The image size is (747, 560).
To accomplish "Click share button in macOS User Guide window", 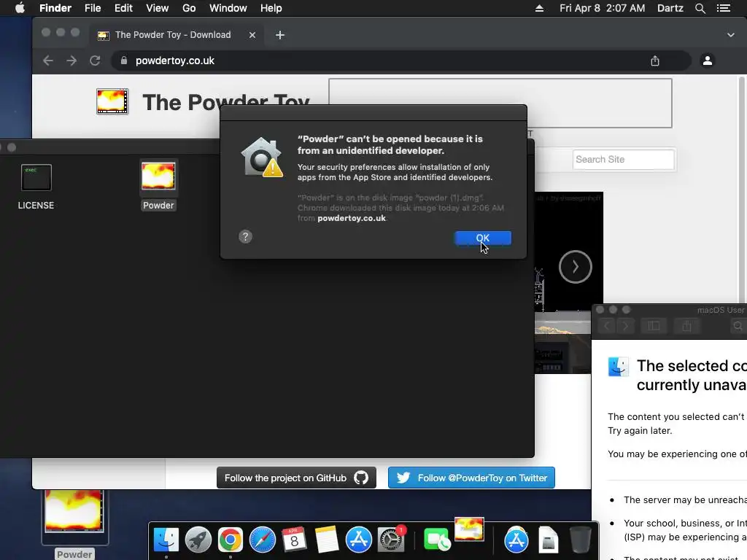I will (x=686, y=326).
